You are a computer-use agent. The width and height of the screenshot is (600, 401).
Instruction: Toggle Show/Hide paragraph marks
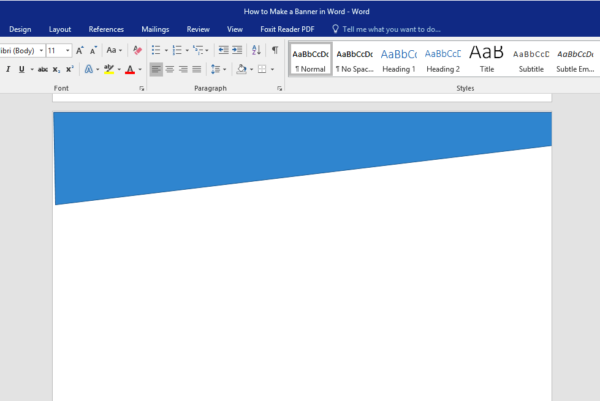tap(275, 50)
